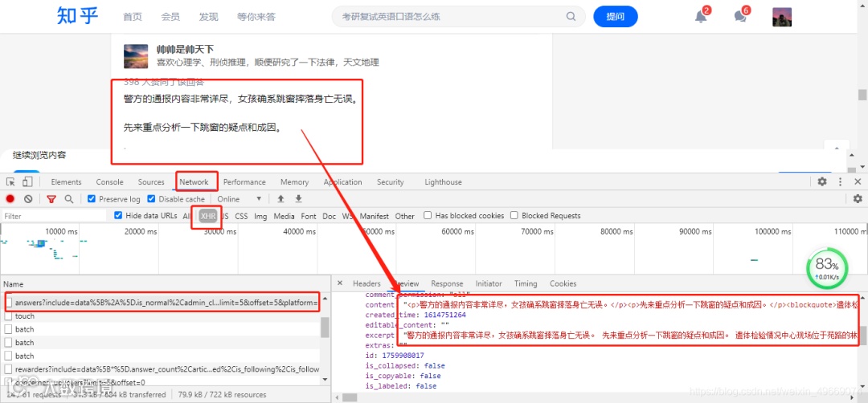The image size is (868, 403).
Task: Click the import HAR upload arrow
Action: (x=280, y=199)
